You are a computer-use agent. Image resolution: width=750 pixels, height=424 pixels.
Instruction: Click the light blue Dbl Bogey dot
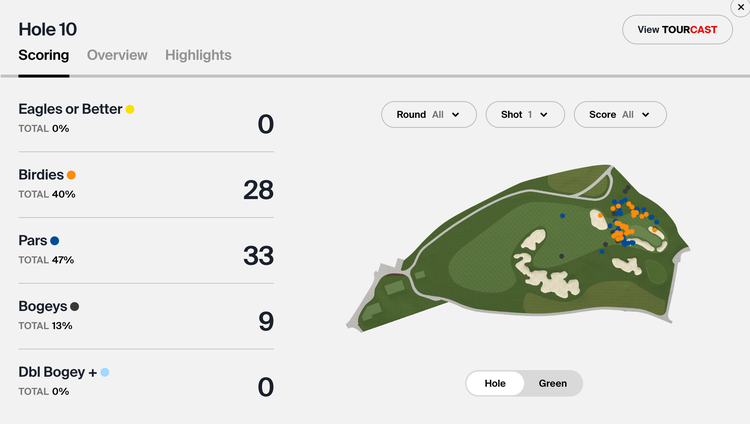[x=105, y=372]
